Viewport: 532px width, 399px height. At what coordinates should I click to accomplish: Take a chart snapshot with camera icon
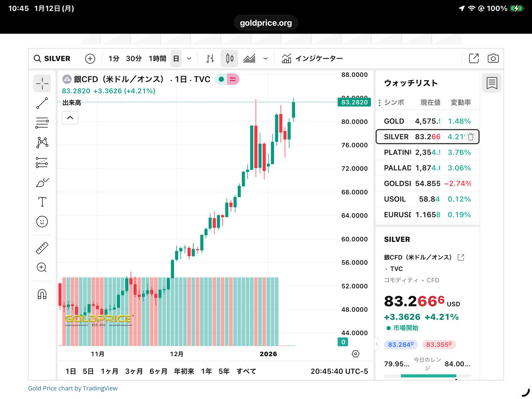tap(493, 59)
